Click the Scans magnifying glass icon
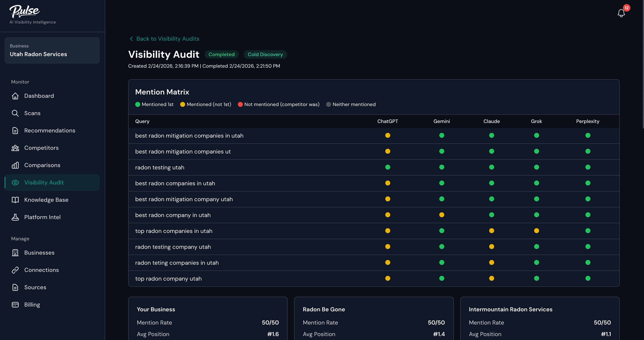Image resolution: width=644 pixels, height=340 pixels. click(x=15, y=113)
